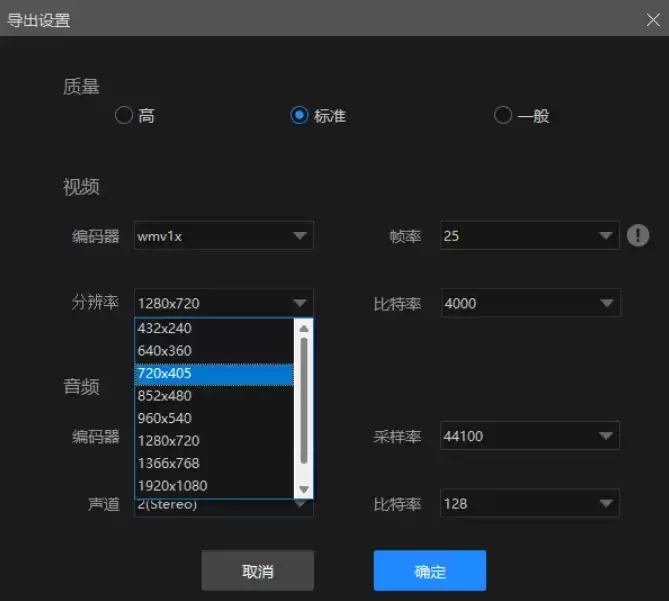Image resolution: width=669 pixels, height=601 pixels.
Task: Choose 432x240 from resolution list
Action: click(x=215, y=328)
